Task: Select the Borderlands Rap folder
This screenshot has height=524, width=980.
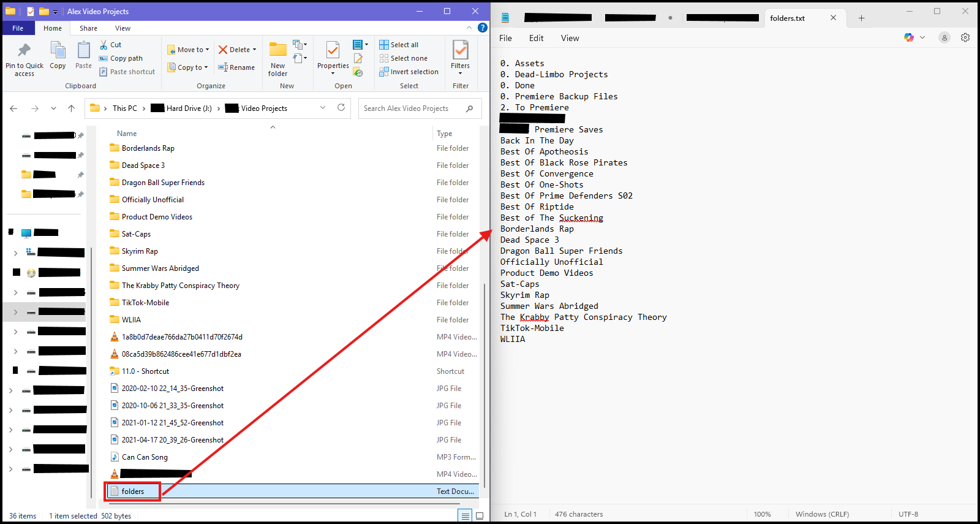Action: point(148,148)
